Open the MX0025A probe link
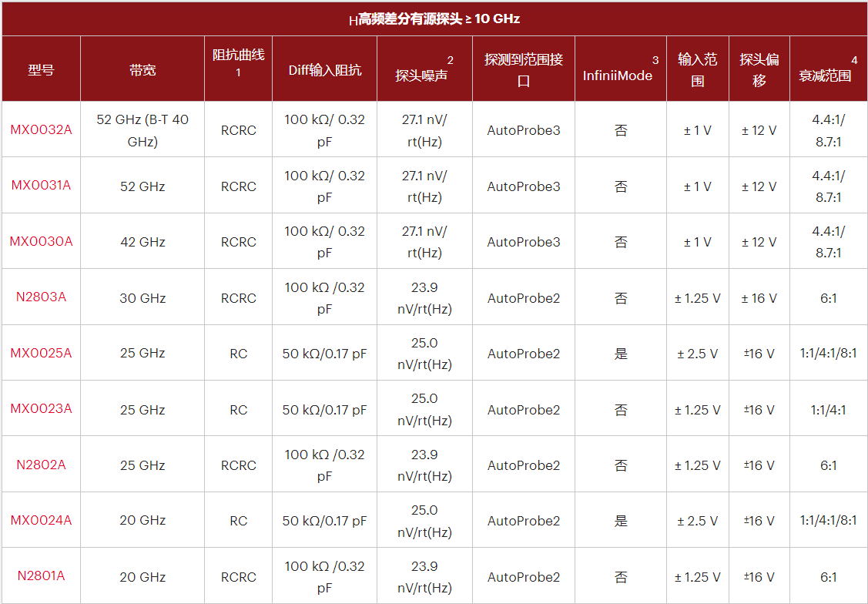The width and height of the screenshot is (868, 604). point(41,353)
